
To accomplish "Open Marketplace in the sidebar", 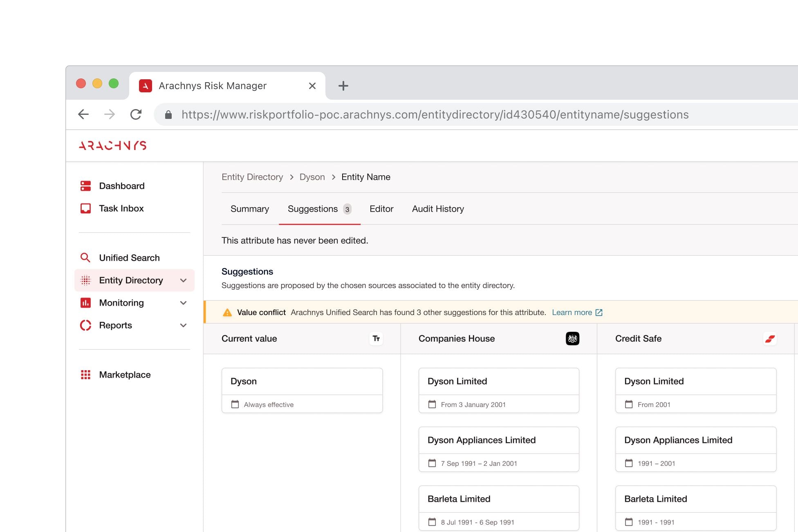I will click(125, 375).
